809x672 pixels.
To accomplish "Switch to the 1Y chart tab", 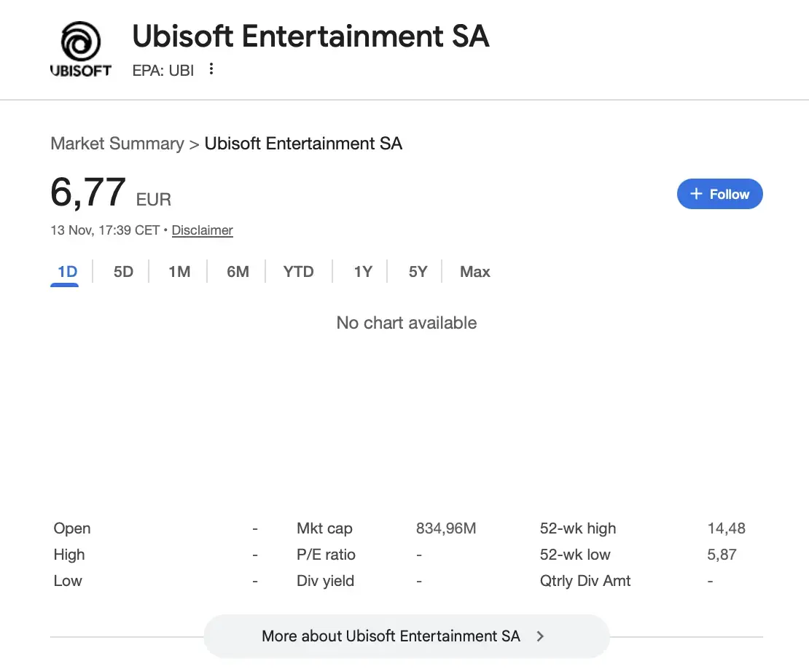I will coord(363,271).
